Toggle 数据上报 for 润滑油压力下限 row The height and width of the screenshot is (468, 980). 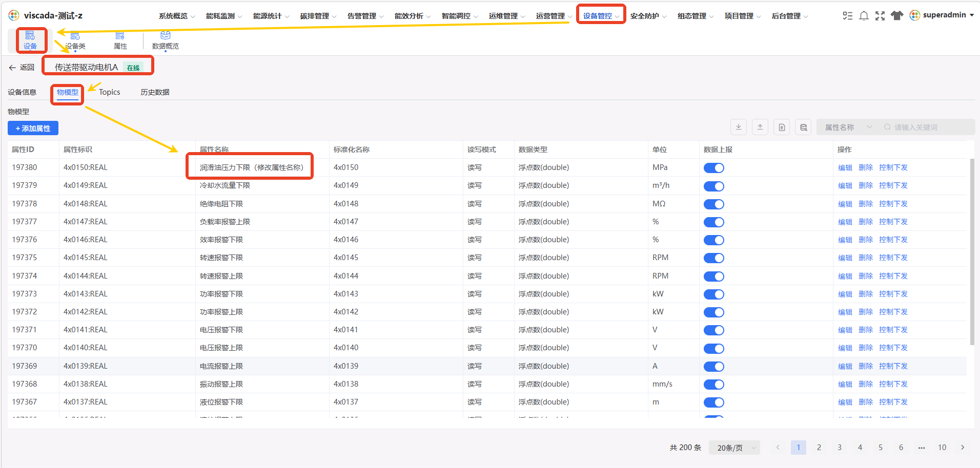[713, 168]
